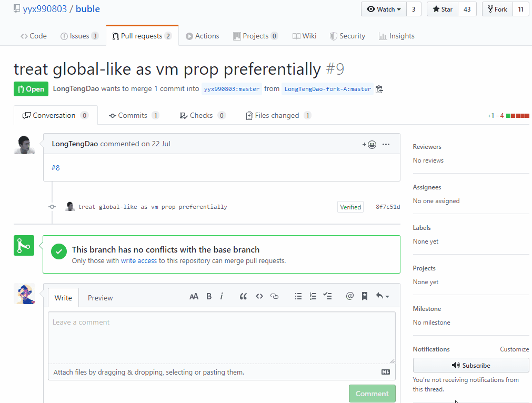
Task: Click the Reviewers sidebar heading
Action: [x=427, y=147]
